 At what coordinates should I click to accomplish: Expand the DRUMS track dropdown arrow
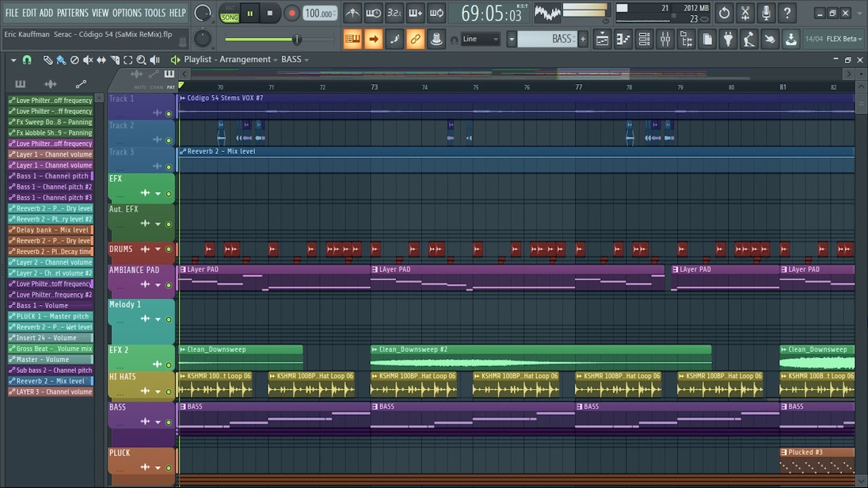tap(158, 249)
